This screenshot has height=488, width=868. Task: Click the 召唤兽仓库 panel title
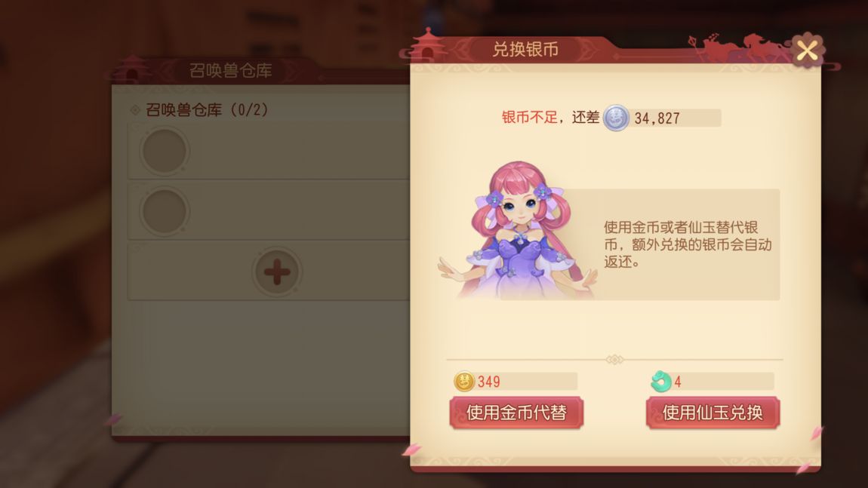(x=230, y=71)
